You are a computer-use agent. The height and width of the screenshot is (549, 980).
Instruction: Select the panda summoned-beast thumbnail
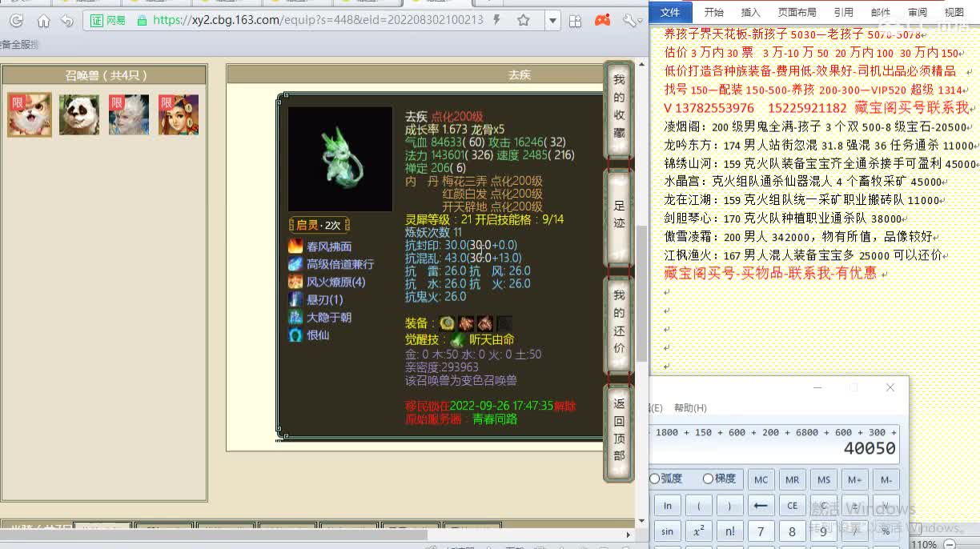click(x=79, y=114)
